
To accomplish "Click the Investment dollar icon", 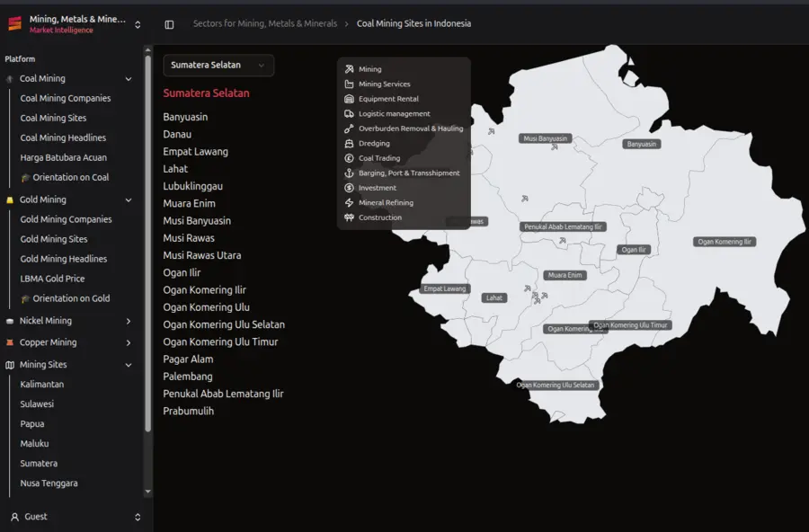I will click(350, 188).
